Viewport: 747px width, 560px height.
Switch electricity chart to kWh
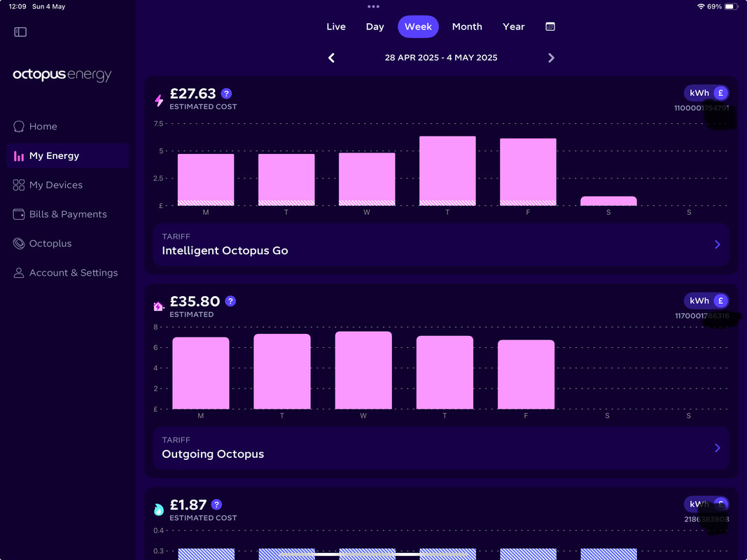[699, 93]
